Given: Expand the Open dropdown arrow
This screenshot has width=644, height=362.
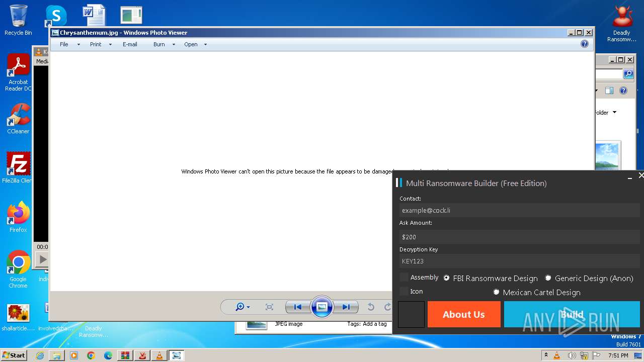Looking at the screenshot, I should 205,44.
